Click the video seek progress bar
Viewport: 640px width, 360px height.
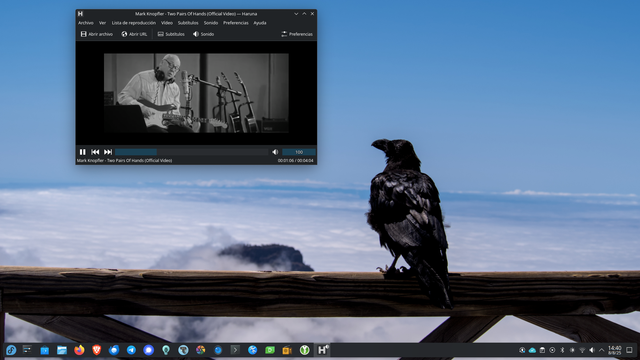(191, 152)
